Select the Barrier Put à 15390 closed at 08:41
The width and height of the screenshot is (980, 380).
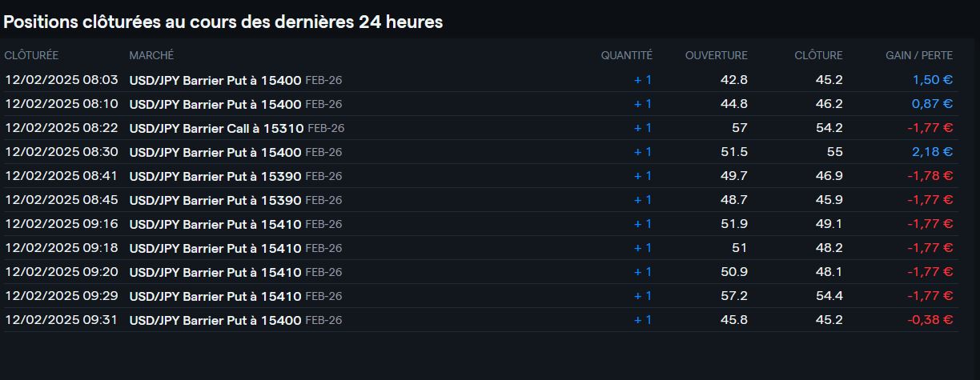(215, 176)
